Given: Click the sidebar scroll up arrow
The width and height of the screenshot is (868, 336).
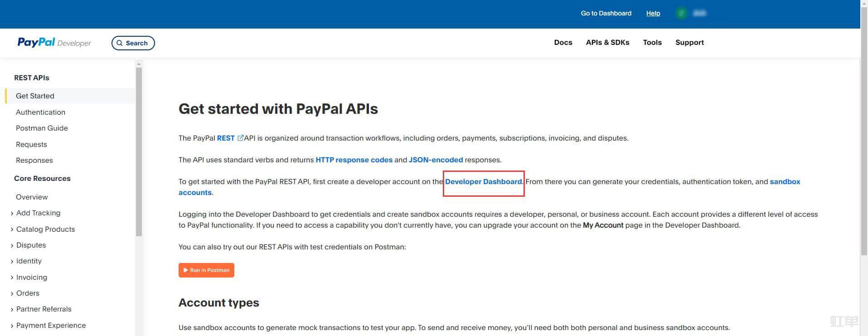Looking at the screenshot, I should tap(139, 64).
